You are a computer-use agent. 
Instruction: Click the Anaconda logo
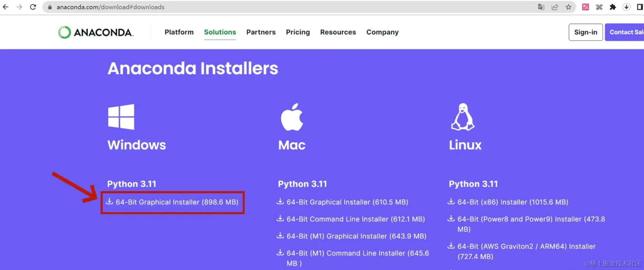[x=96, y=32]
